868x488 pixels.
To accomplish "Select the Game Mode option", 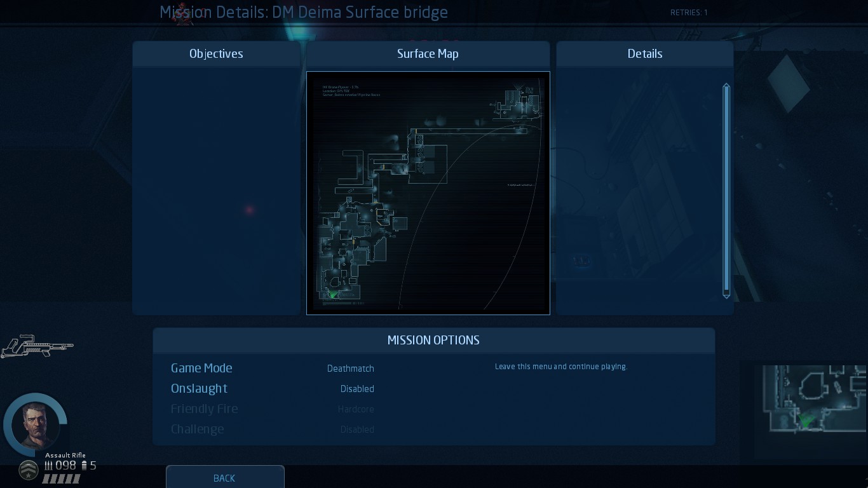I will (201, 368).
